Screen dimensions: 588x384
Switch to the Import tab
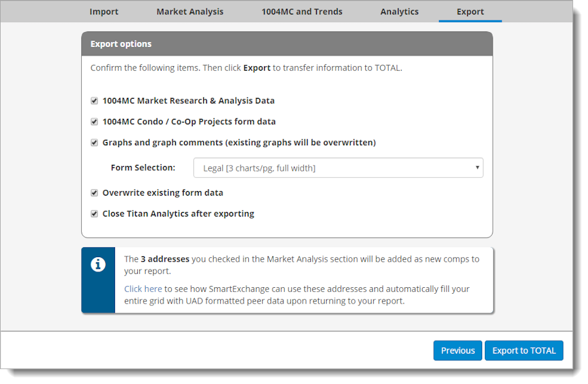point(104,12)
